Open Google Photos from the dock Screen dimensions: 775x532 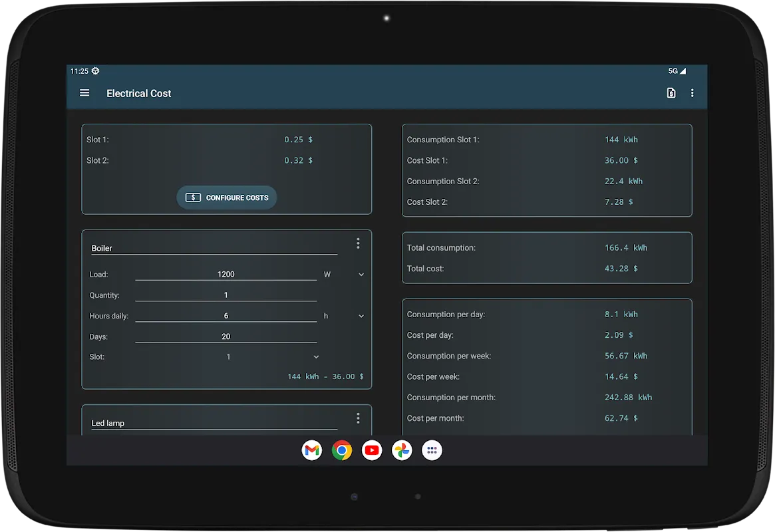[402, 450]
